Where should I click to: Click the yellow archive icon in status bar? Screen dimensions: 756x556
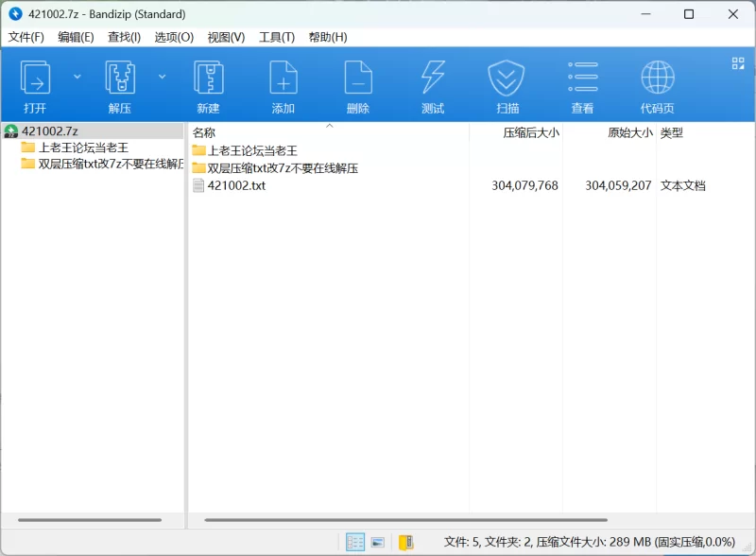(405, 542)
